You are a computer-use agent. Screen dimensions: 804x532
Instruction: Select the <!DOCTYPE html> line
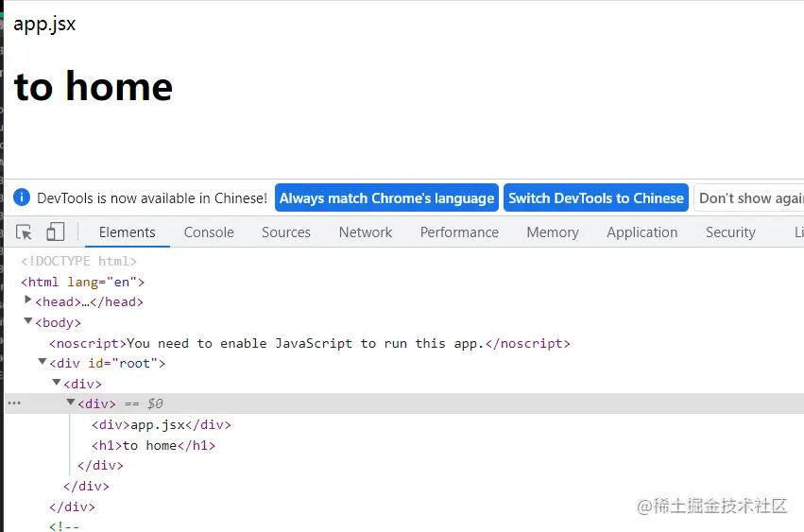pos(79,261)
